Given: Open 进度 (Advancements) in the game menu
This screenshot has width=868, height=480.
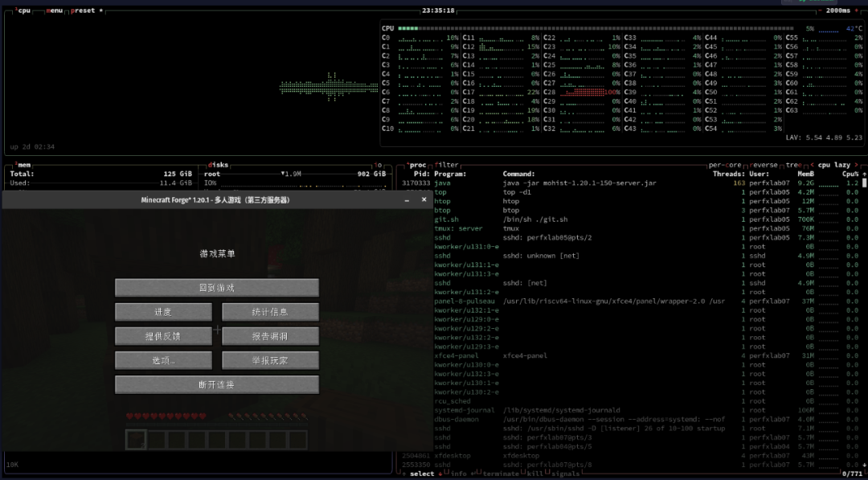Looking at the screenshot, I should 163,312.
